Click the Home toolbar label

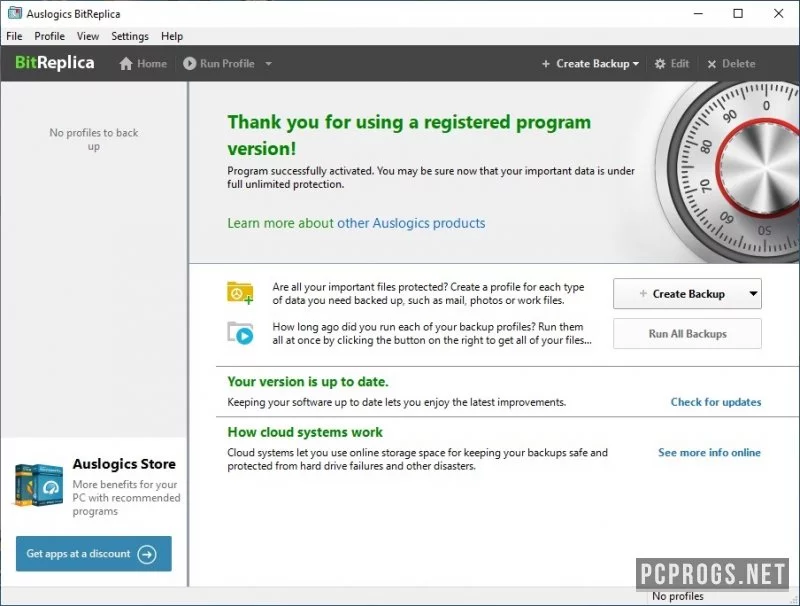pyautogui.click(x=152, y=64)
